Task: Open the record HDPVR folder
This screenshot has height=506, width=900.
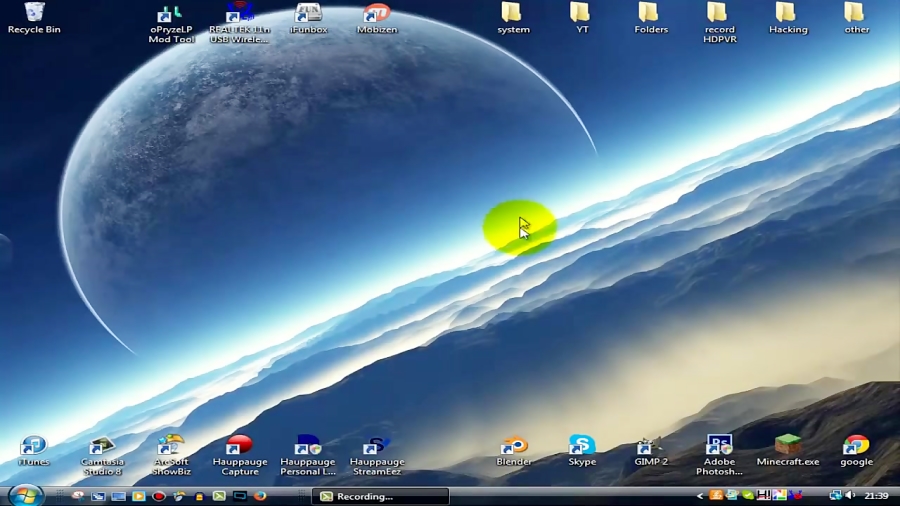Action: pos(718,14)
